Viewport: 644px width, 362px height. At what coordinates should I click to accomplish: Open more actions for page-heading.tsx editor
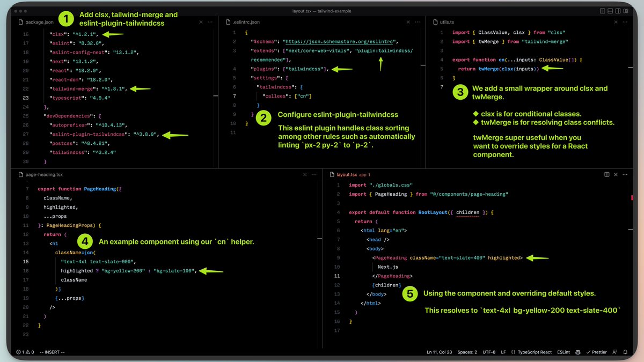pyautogui.click(x=313, y=174)
